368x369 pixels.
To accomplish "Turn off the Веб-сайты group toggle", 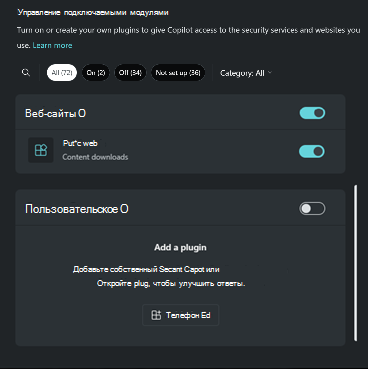I will [x=312, y=113].
